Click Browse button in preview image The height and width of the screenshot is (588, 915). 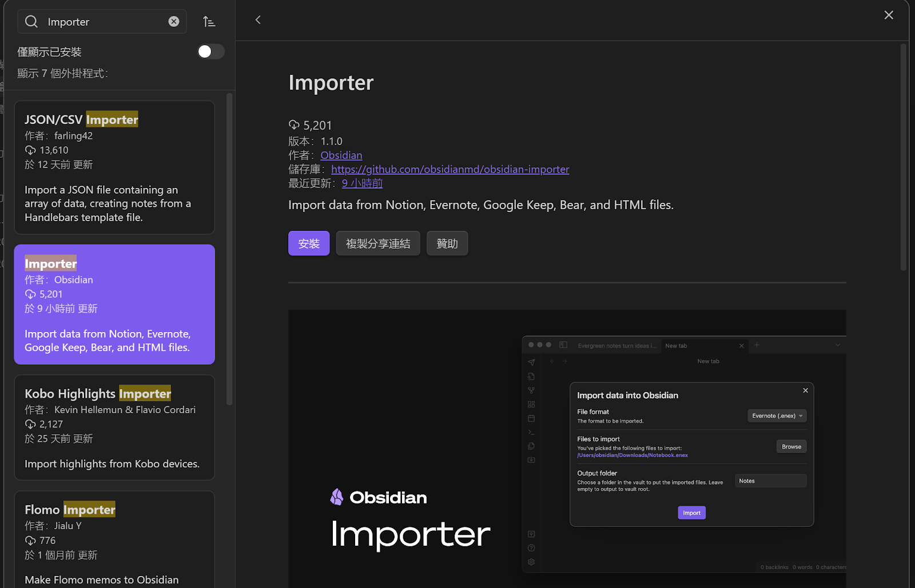(x=791, y=446)
